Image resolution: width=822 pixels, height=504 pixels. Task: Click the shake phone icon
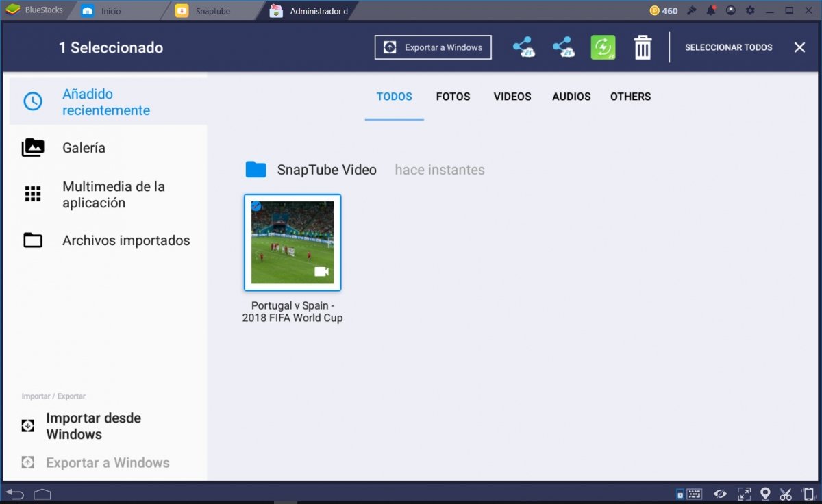point(808,494)
